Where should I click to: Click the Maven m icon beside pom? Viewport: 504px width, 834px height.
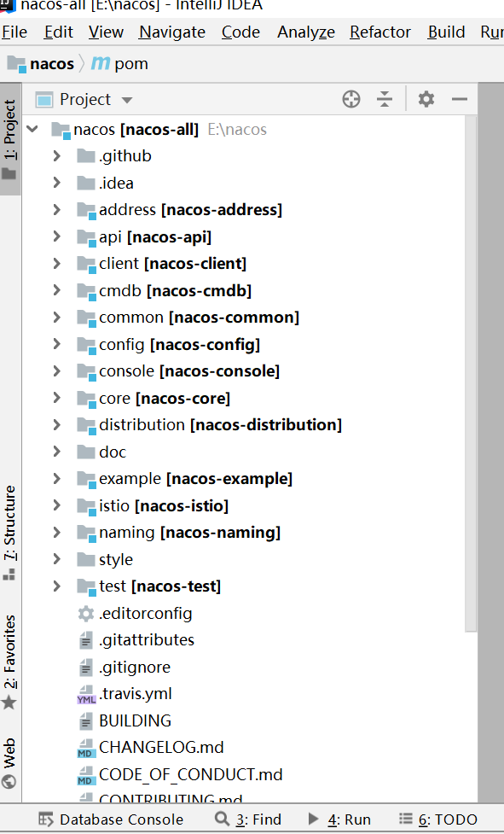101,63
